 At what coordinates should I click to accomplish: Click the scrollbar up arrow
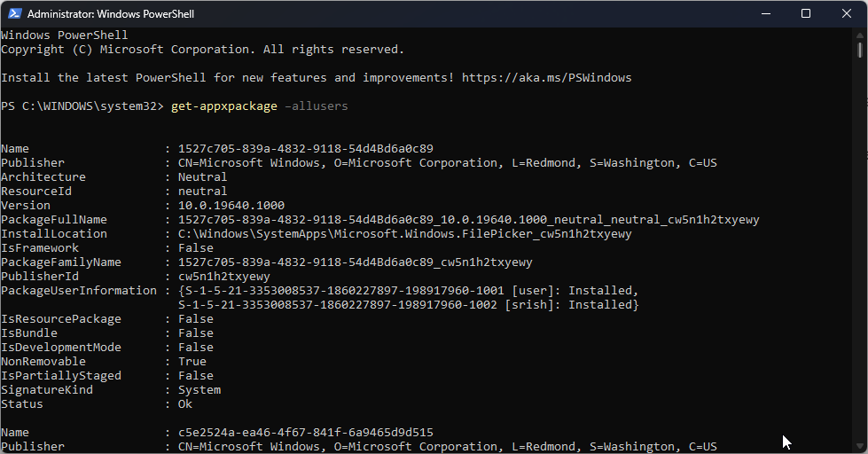point(860,35)
